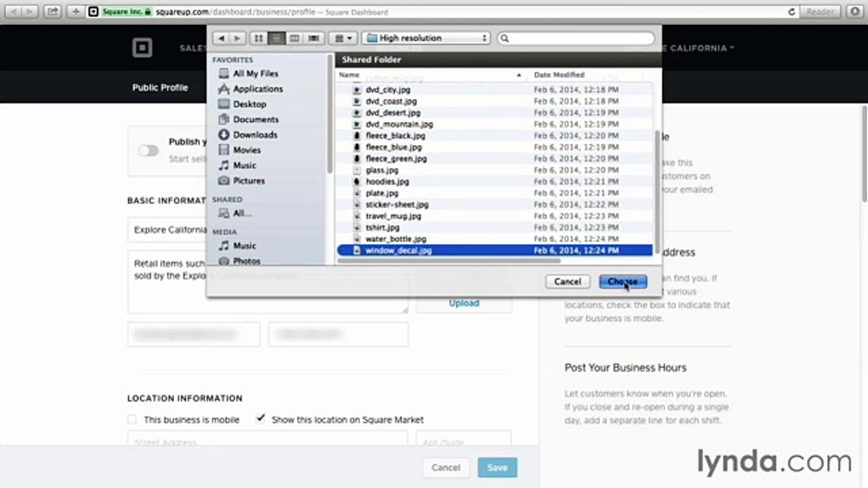Click the file list horizontal scrollbar
This screenshot has width=868, height=488.
(x=449, y=260)
